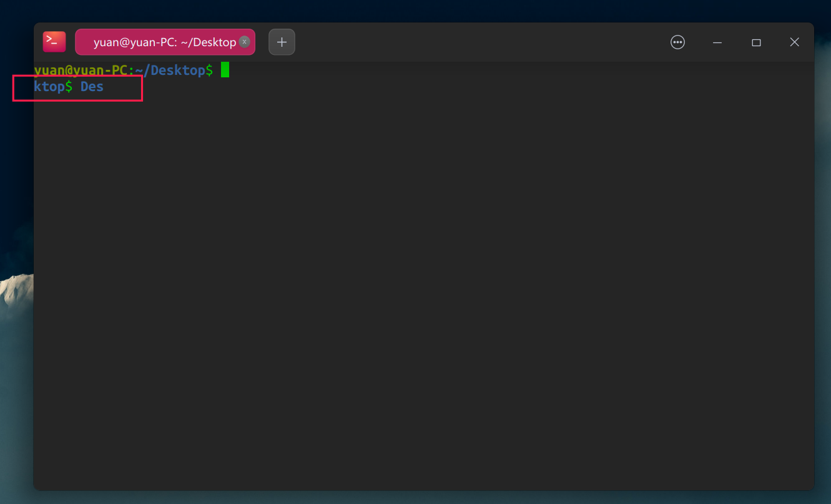The image size is (831, 504).
Task: Click the green terminal cursor block
Action: (x=225, y=70)
